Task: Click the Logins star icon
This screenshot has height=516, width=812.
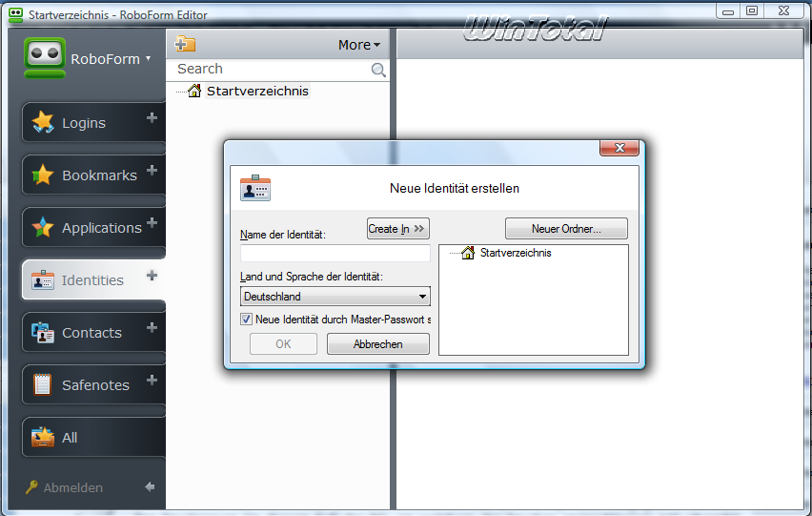Action: click(43, 122)
